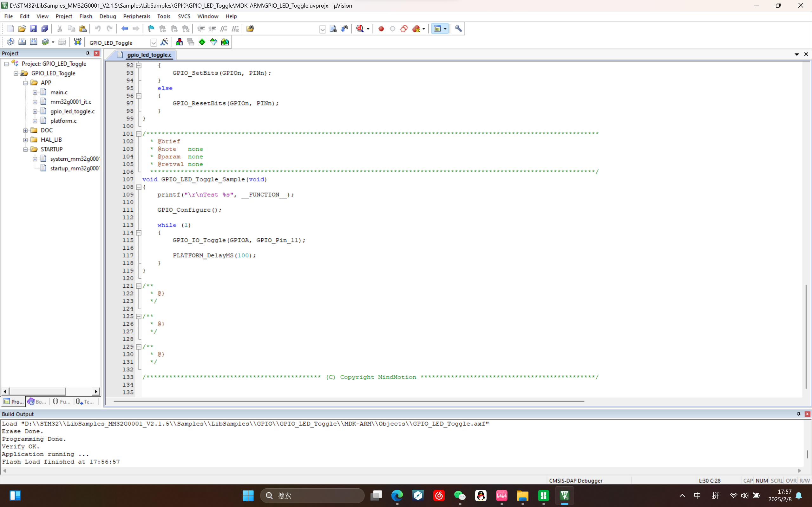This screenshot has width=812, height=507.
Task: Open the Configuration wrench icon
Action: (x=458, y=29)
